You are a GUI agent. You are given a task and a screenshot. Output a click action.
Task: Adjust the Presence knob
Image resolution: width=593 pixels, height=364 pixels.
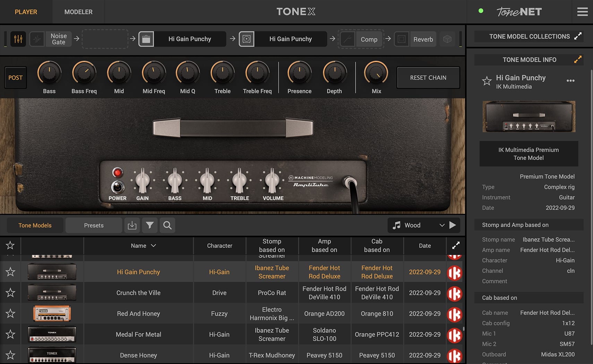299,73
